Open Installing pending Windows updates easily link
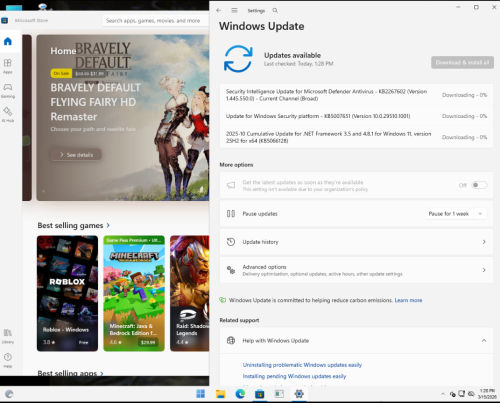The height and width of the screenshot is (403, 500). 294,376
